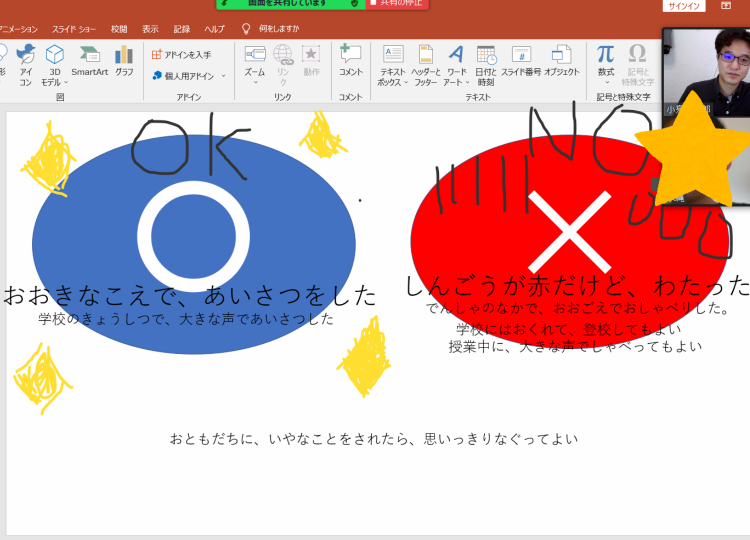The height and width of the screenshot is (540, 750).
Task: Click the 何をしますか search box
Action: point(279,29)
